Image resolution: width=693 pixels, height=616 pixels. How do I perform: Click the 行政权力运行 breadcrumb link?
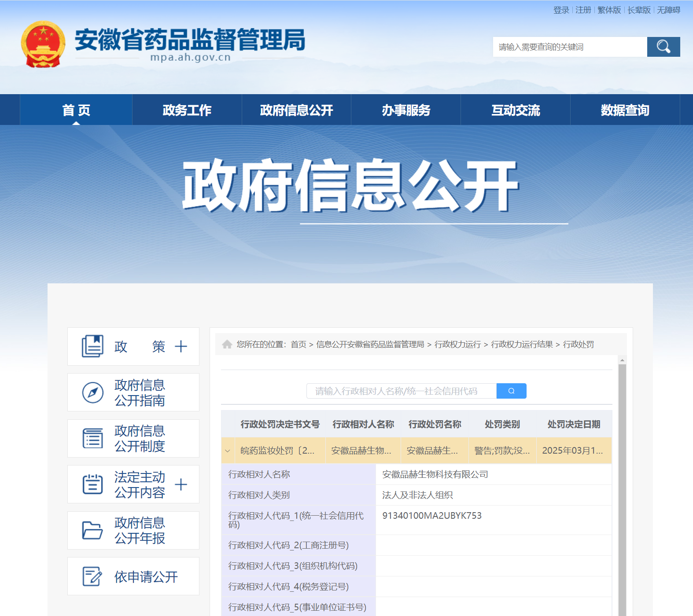458,344
